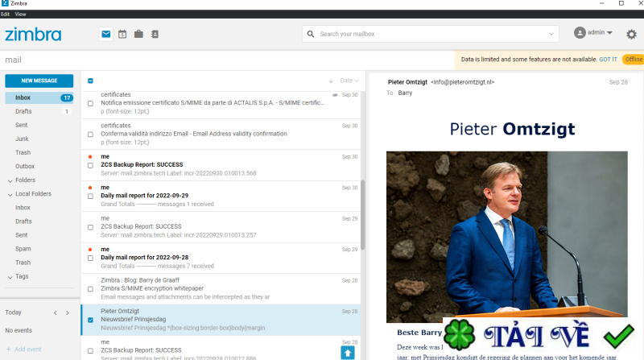Click the NEW MESSAGE button
Viewport: 644px width, 360px height.
point(39,81)
